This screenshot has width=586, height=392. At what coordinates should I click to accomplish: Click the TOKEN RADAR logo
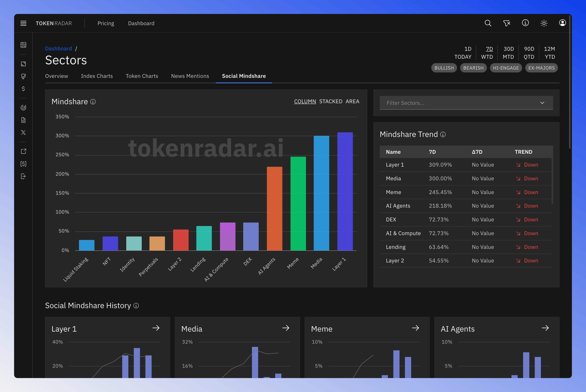pyautogui.click(x=54, y=23)
